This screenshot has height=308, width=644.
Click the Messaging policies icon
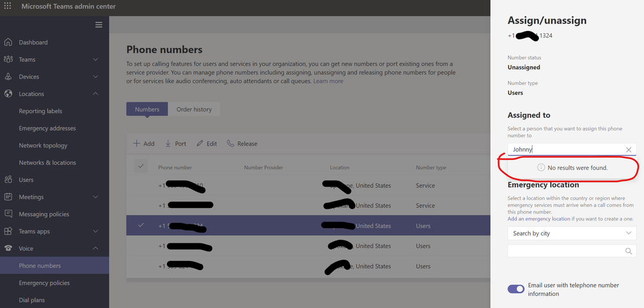(8, 214)
